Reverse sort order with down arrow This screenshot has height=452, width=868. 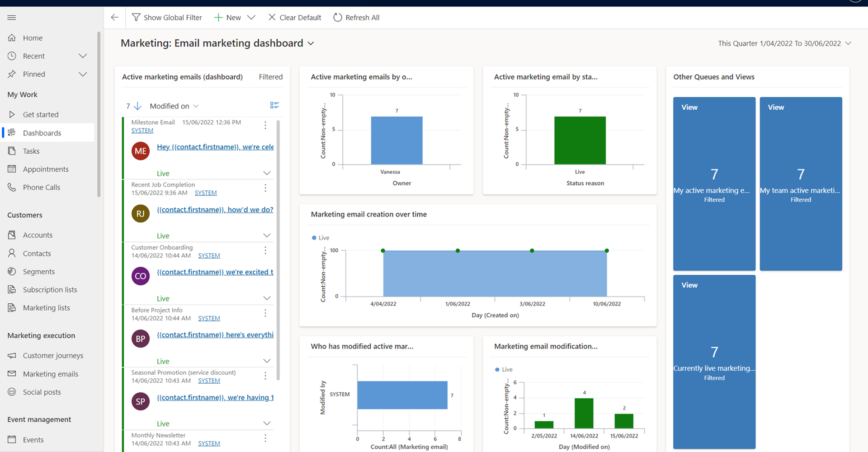[x=138, y=106]
